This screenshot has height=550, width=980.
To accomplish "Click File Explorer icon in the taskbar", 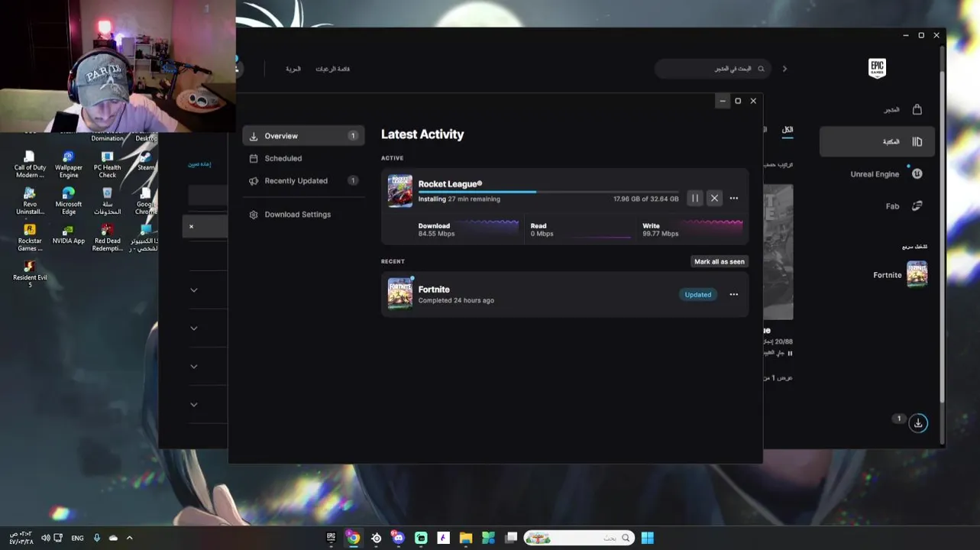I will click(x=466, y=538).
